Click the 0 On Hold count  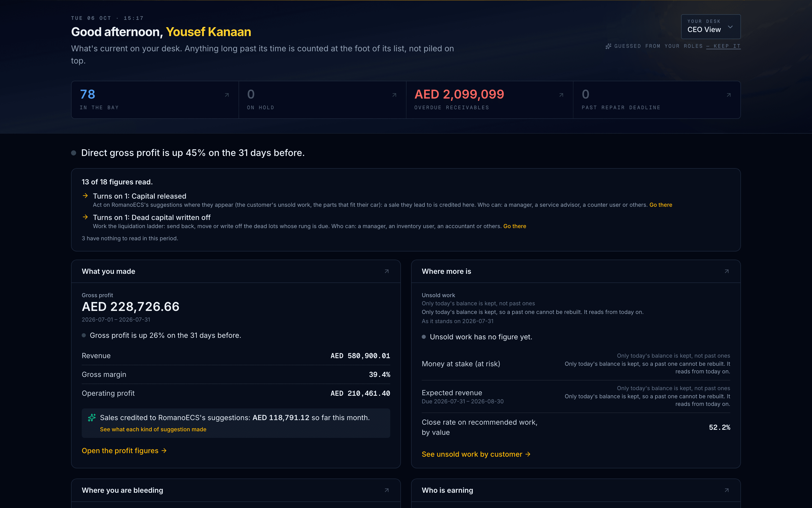click(251, 94)
